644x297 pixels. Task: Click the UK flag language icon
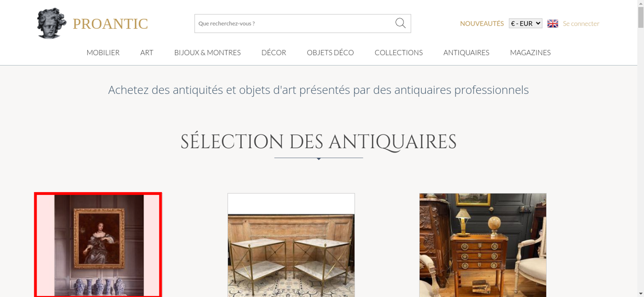553,23
